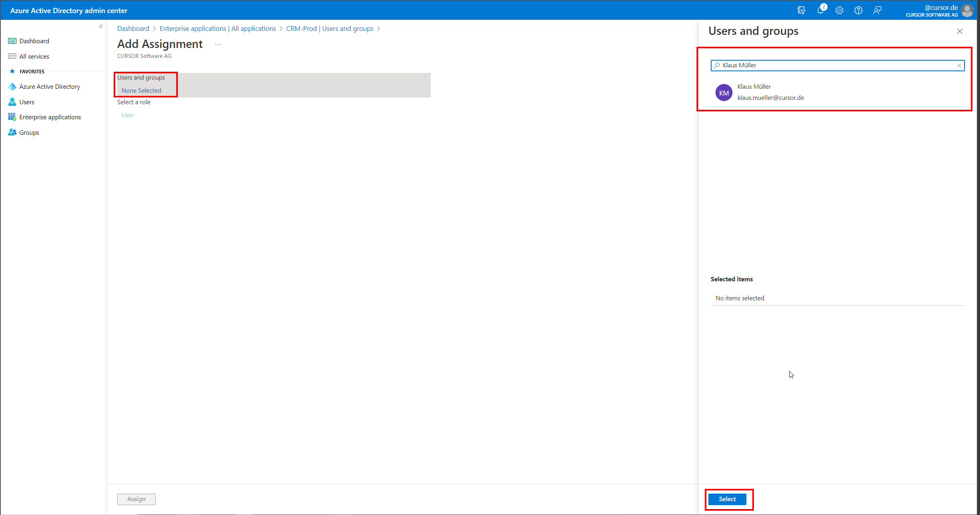Open the Add Assignment ellipsis menu

point(217,44)
